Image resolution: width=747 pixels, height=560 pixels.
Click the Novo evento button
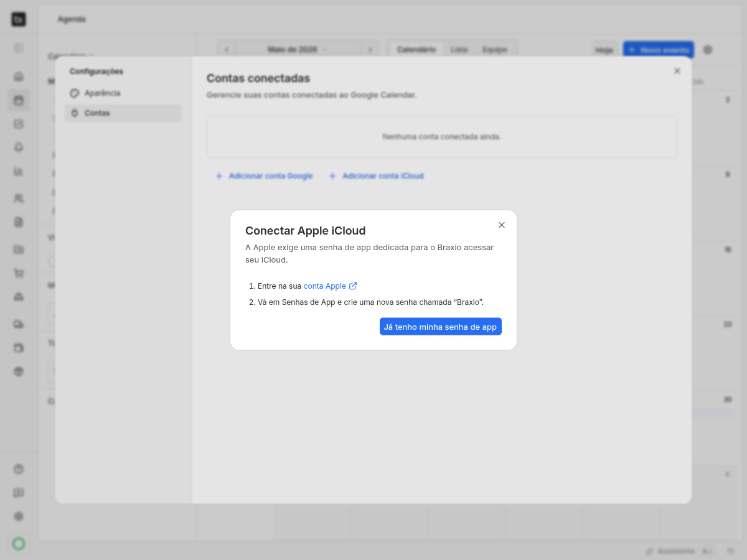click(658, 50)
